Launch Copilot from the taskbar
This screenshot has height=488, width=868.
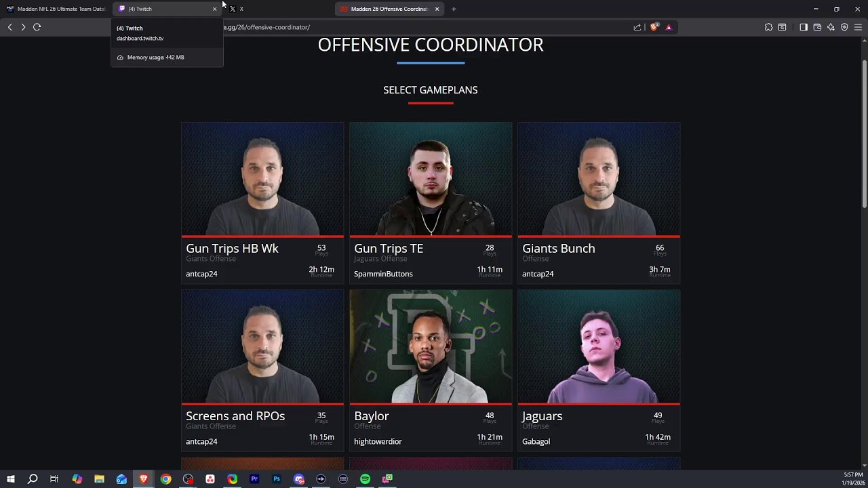point(77,479)
